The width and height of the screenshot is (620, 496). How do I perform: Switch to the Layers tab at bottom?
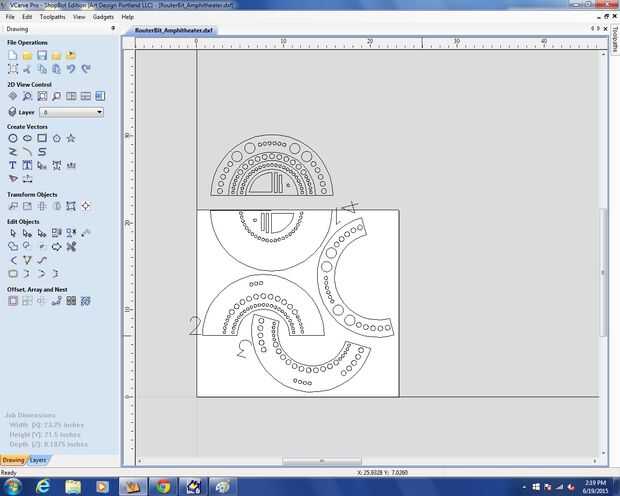coord(38,460)
